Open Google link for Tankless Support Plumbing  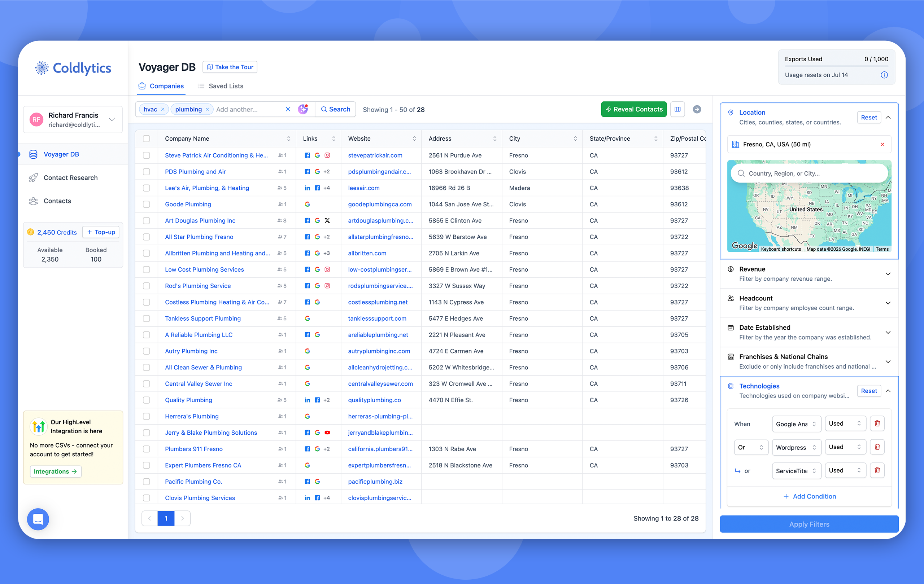point(308,318)
